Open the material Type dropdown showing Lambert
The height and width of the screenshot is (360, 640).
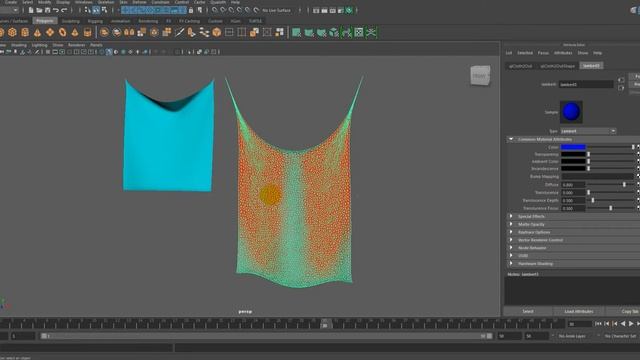click(588, 131)
